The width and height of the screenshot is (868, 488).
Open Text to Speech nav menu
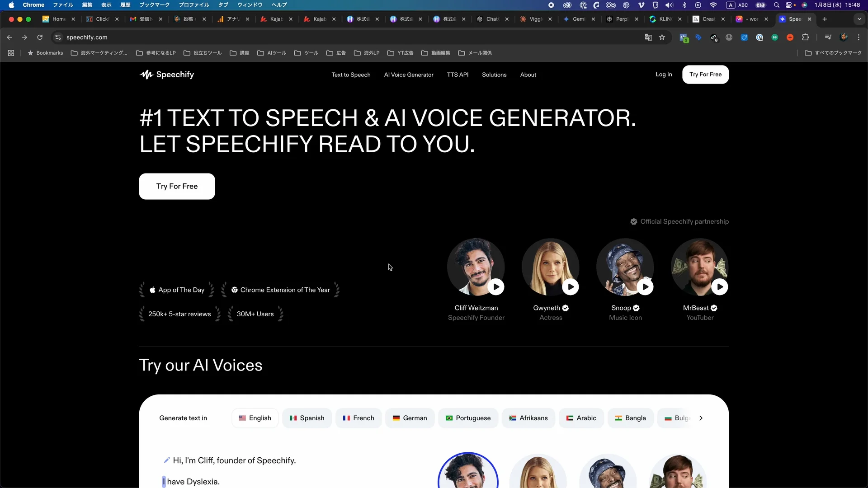pos(351,75)
